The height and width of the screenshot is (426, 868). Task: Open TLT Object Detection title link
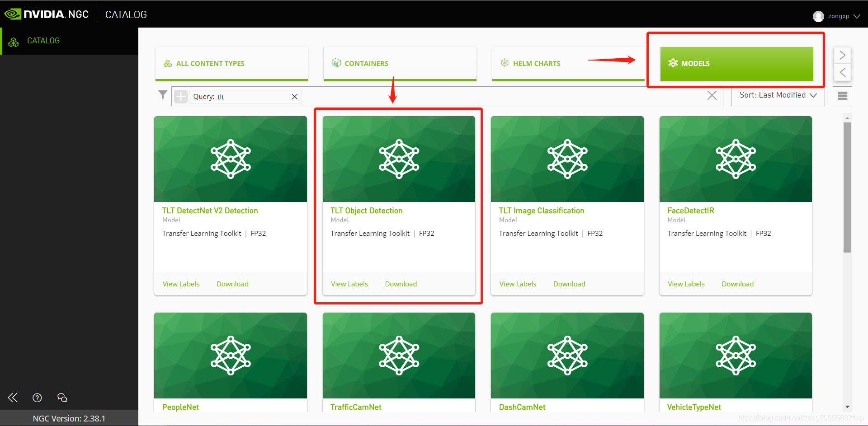pyautogui.click(x=366, y=211)
